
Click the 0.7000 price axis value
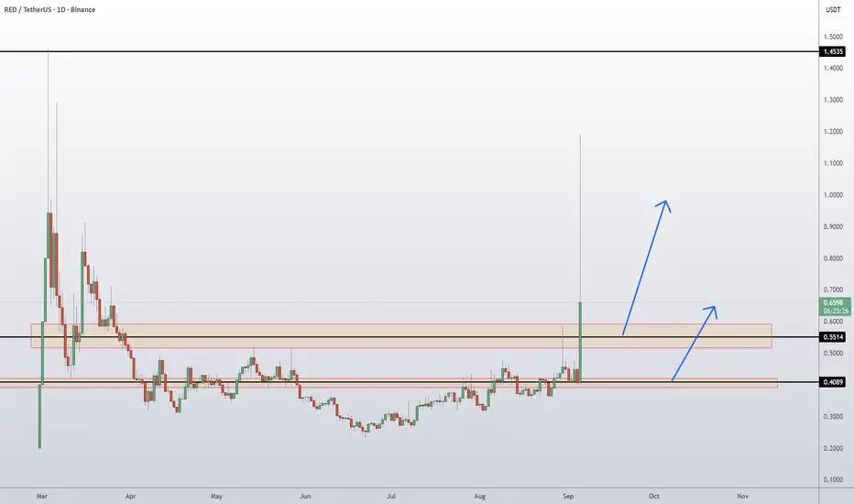(x=833, y=290)
